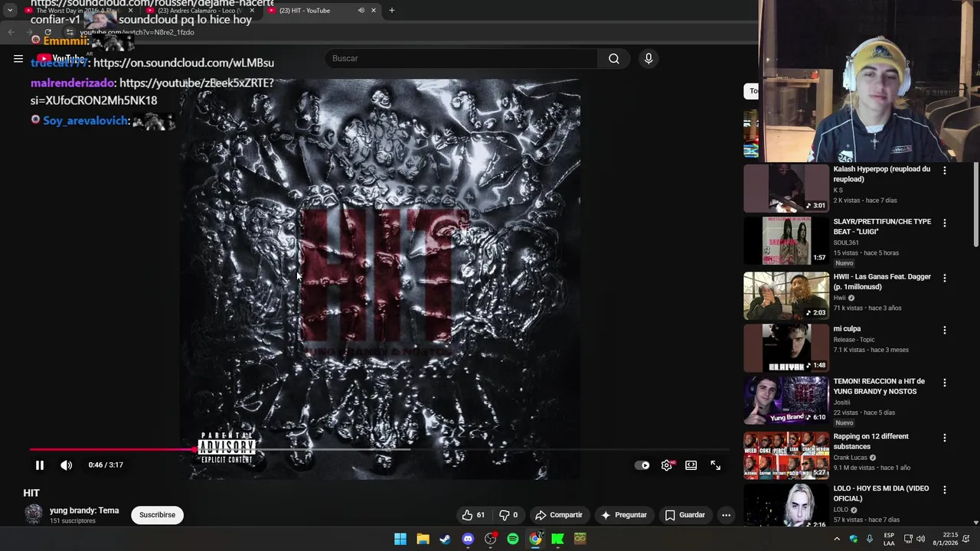Open SLAYR/PRETTIFUN type beat thumbnail
980x551 pixels.
(786, 240)
